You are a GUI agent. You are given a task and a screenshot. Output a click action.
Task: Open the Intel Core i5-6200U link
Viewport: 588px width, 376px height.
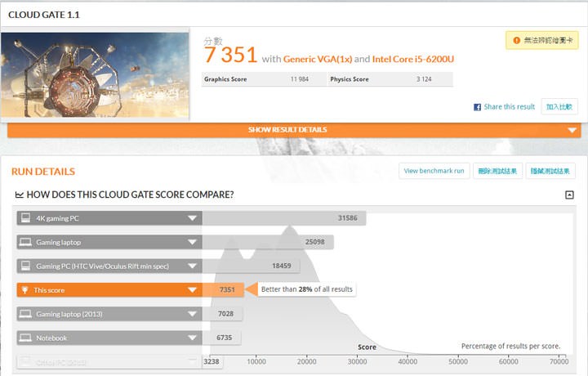[412, 59]
